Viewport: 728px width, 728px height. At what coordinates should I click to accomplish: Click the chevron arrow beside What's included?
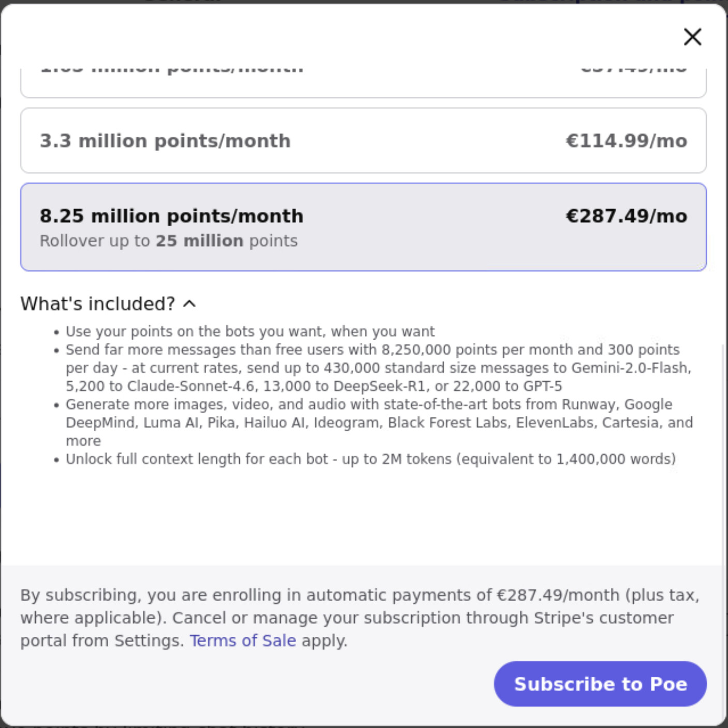190,304
